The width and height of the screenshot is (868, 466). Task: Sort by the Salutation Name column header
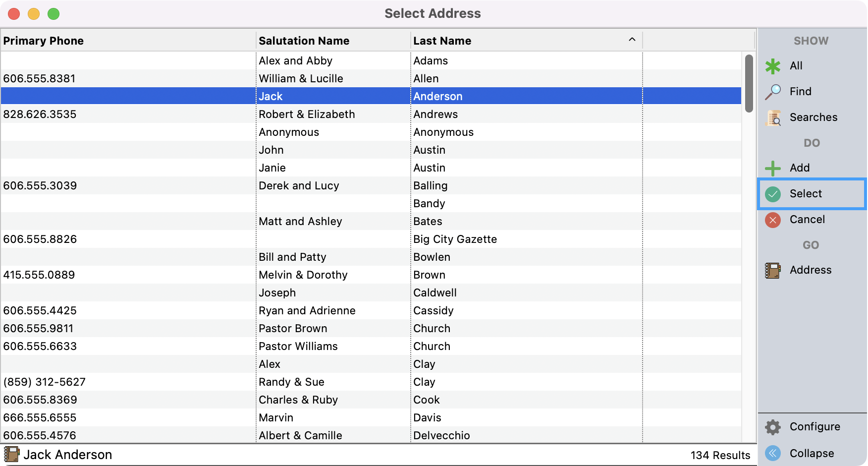(x=304, y=41)
